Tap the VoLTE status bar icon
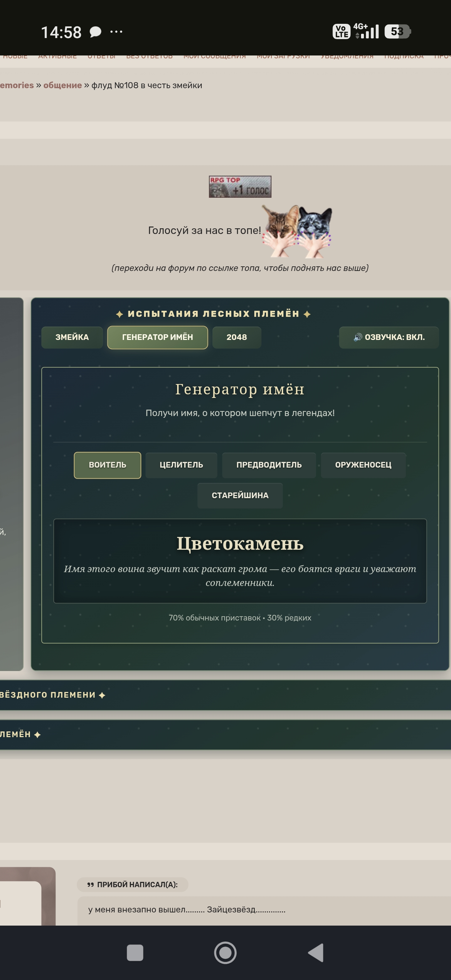Image resolution: width=451 pixels, height=980 pixels. click(341, 32)
